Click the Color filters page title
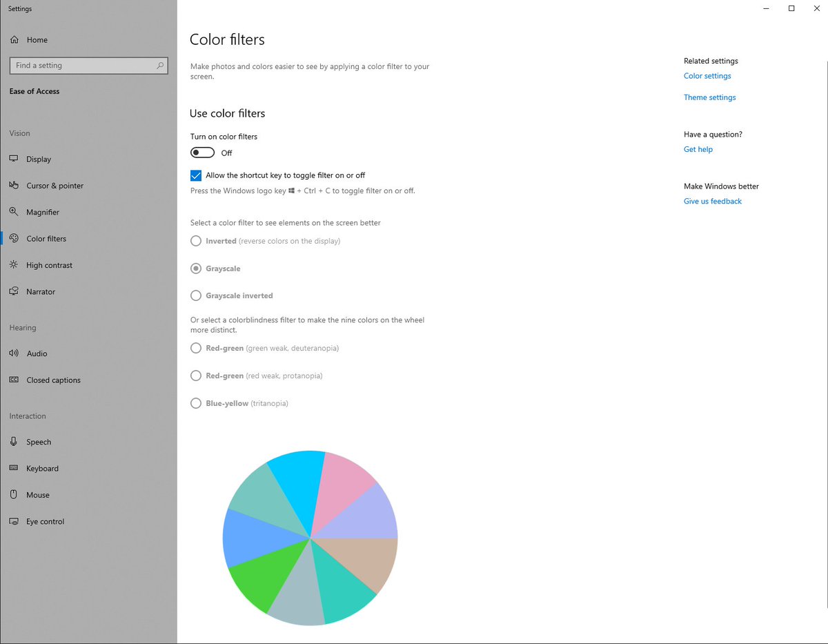 (227, 40)
